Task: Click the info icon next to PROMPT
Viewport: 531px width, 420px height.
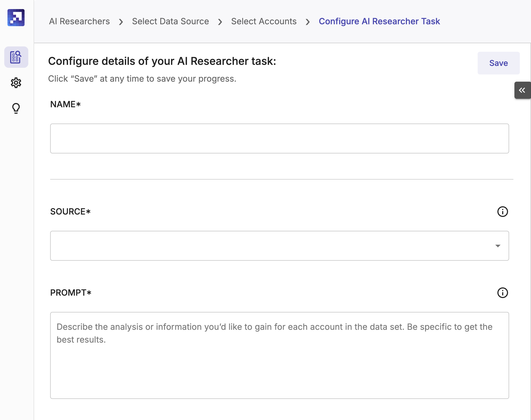Action: [502, 292]
